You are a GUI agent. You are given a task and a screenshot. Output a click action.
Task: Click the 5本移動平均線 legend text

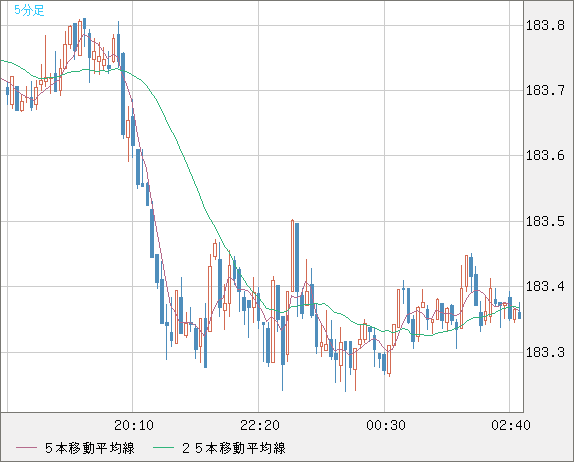(90, 448)
